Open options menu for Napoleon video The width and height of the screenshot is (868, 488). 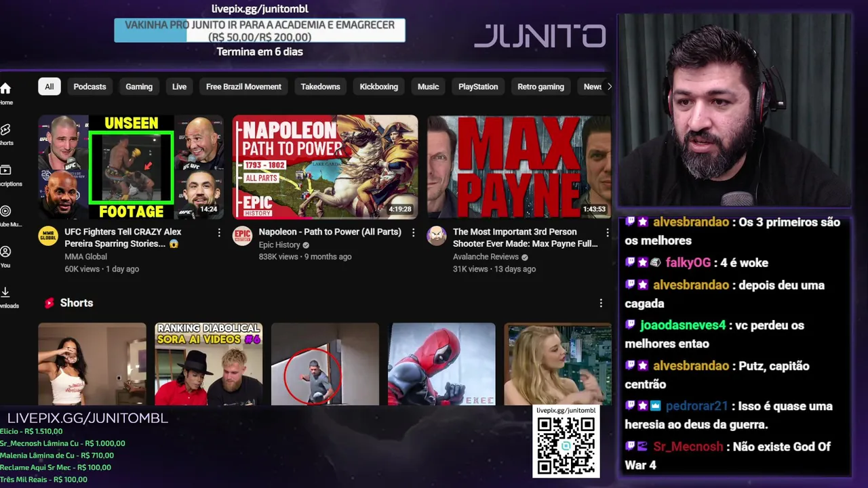click(413, 232)
